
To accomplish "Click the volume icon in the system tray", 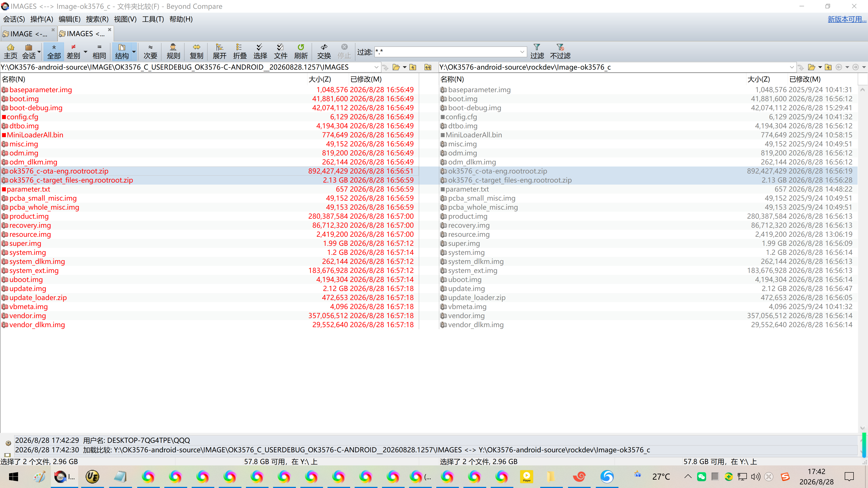I will click(x=755, y=476).
